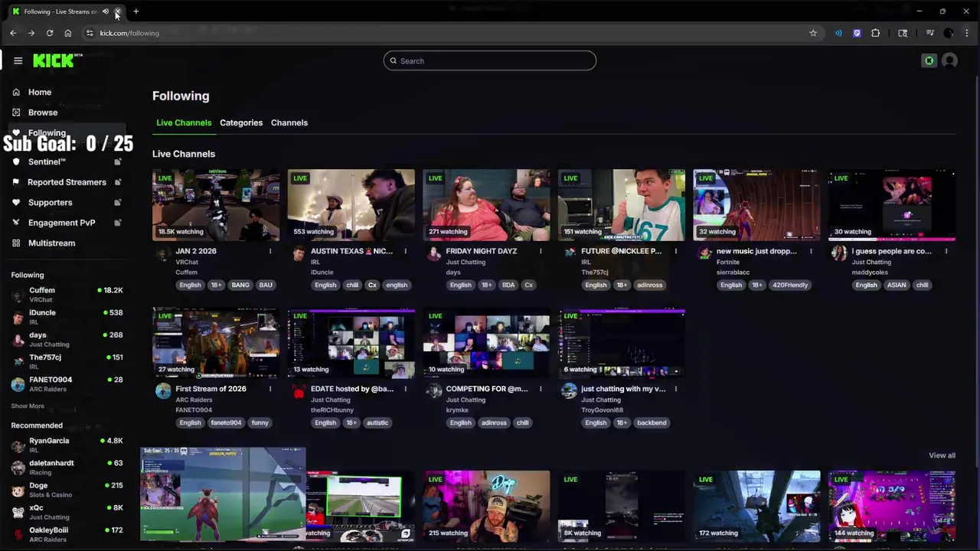The image size is (980, 551).
Task: Open a new browser tab
Action: [136, 11]
